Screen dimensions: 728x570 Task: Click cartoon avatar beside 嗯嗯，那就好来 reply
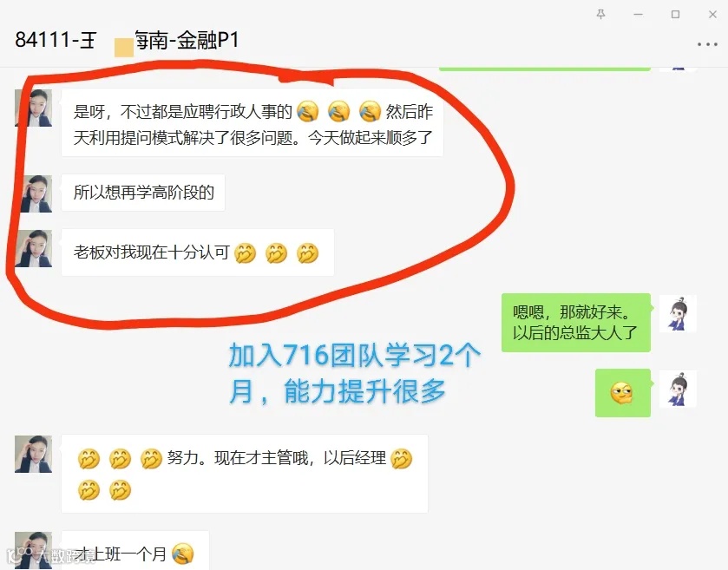point(678,313)
